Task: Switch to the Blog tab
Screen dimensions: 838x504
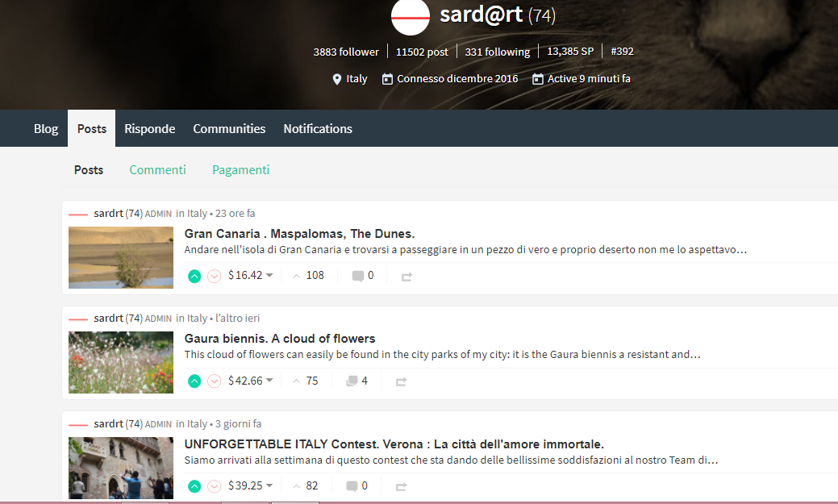Action: click(x=46, y=129)
